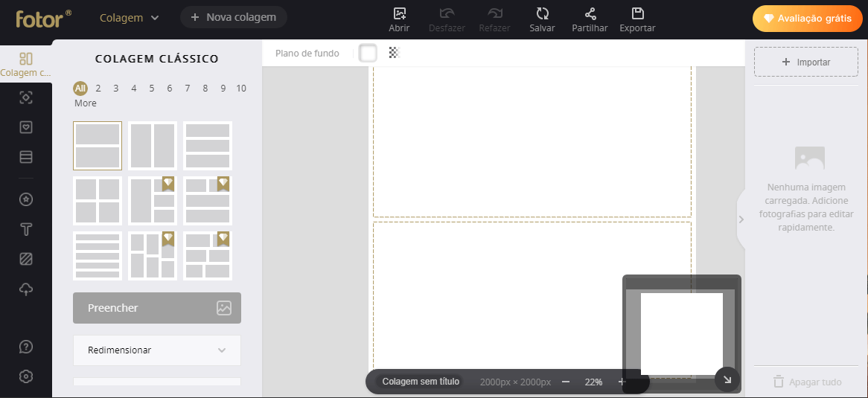
Task: Select the transparent background checkerboard option
Action: 394,53
